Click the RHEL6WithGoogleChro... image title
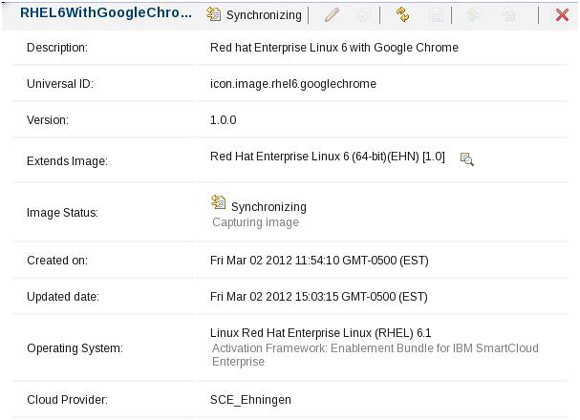The image size is (580, 420). pyautogui.click(x=106, y=13)
